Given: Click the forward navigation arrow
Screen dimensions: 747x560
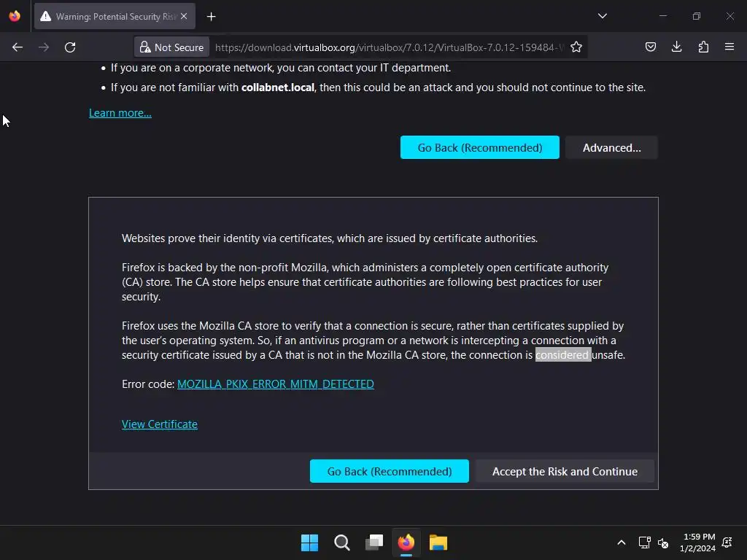Looking at the screenshot, I should (44, 47).
